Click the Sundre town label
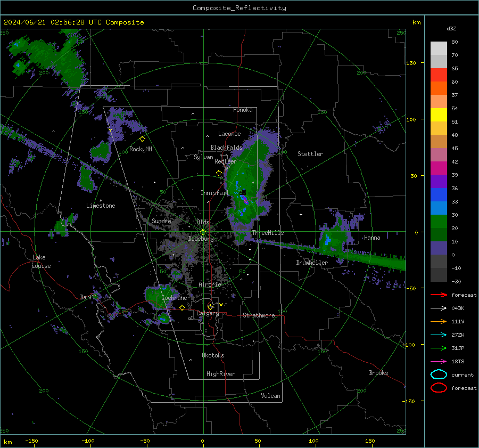 pos(161,221)
